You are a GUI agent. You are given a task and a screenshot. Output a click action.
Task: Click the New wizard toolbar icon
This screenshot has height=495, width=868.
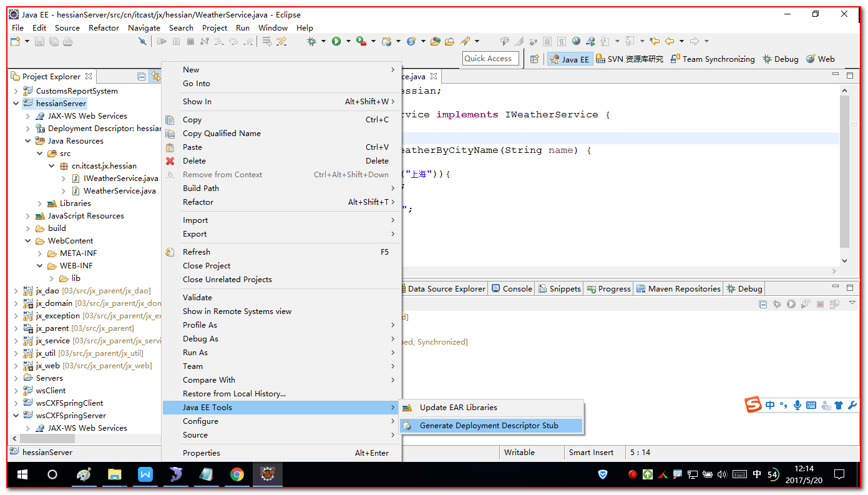pos(15,41)
